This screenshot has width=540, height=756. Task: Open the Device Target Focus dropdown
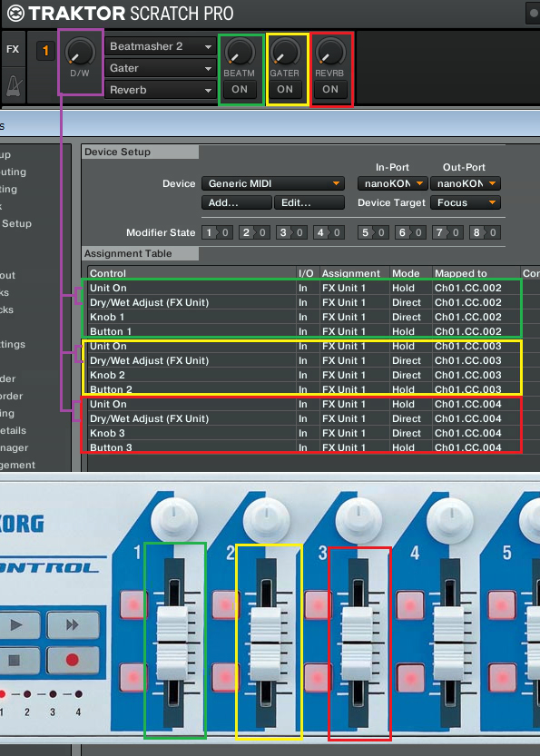click(466, 203)
